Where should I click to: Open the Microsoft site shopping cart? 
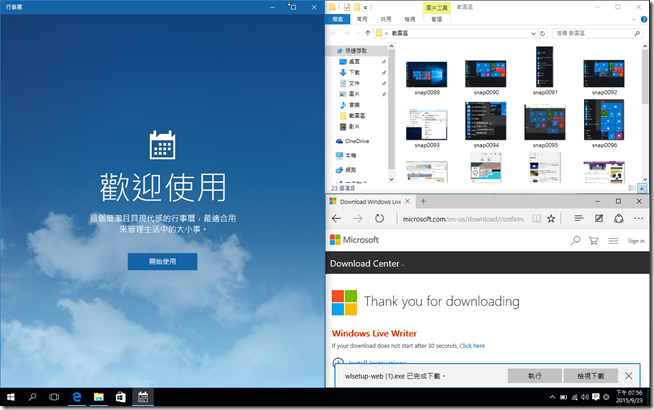593,241
